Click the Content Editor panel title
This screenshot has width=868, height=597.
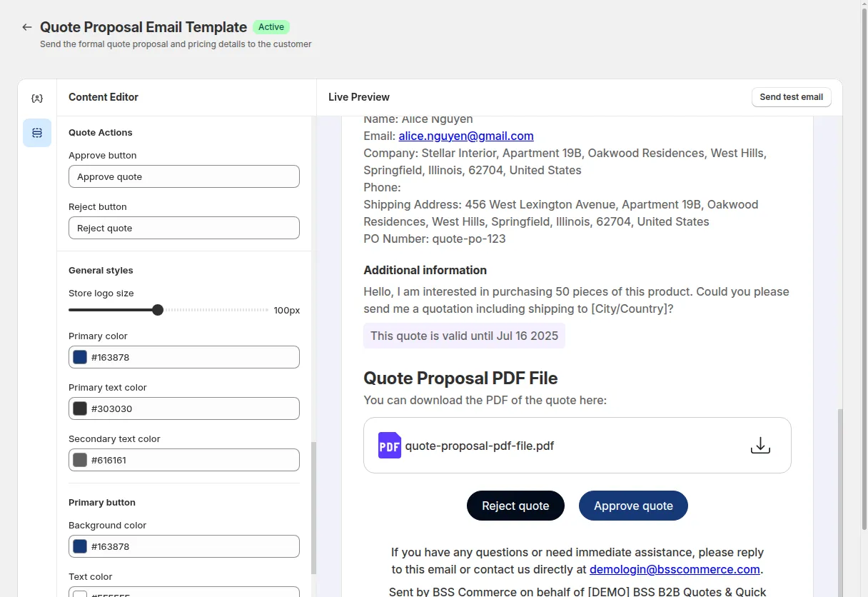pyautogui.click(x=104, y=97)
